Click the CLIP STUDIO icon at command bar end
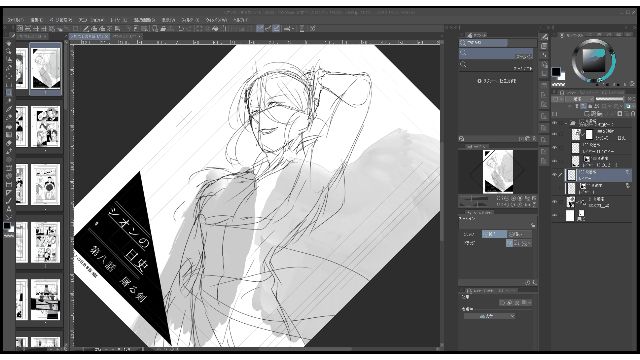Image resolution: width=640 pixels, height=360 pixels. [x=313, y=29]
